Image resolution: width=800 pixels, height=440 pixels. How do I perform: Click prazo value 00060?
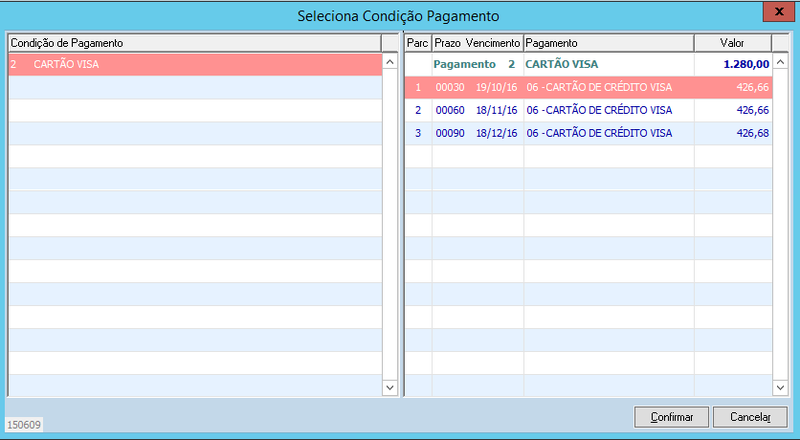(x=450, y=110)
